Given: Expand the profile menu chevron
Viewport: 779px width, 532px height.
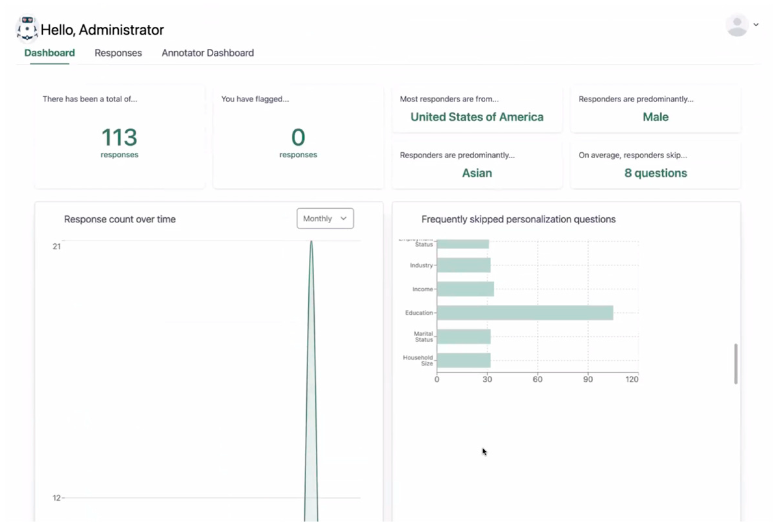Looking at the screenshot, I should 756,25.
